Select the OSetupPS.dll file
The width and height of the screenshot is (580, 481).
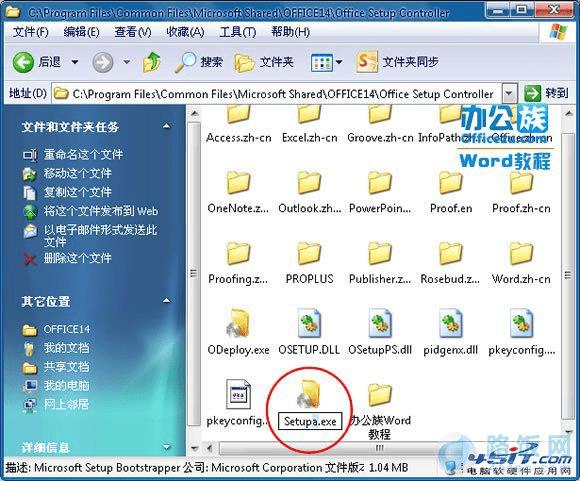click(380, 333)
